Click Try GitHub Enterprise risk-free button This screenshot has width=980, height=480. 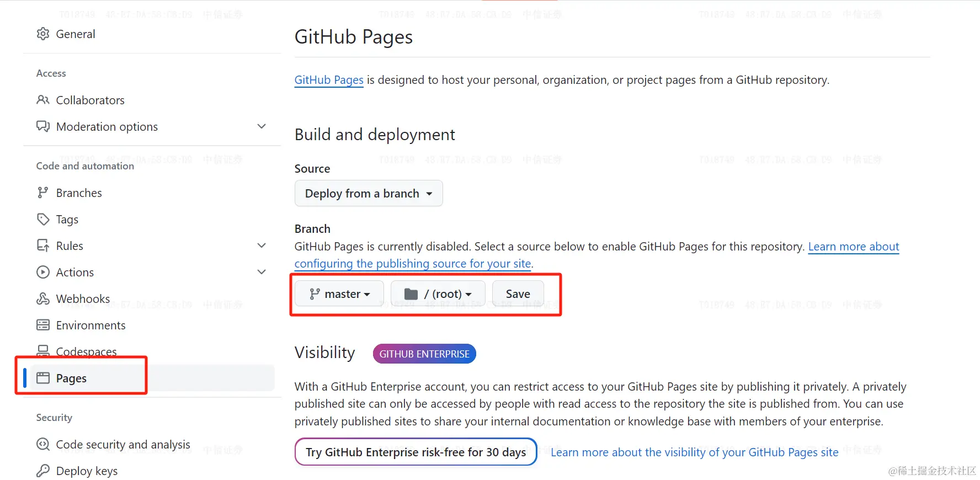point(416,452)
